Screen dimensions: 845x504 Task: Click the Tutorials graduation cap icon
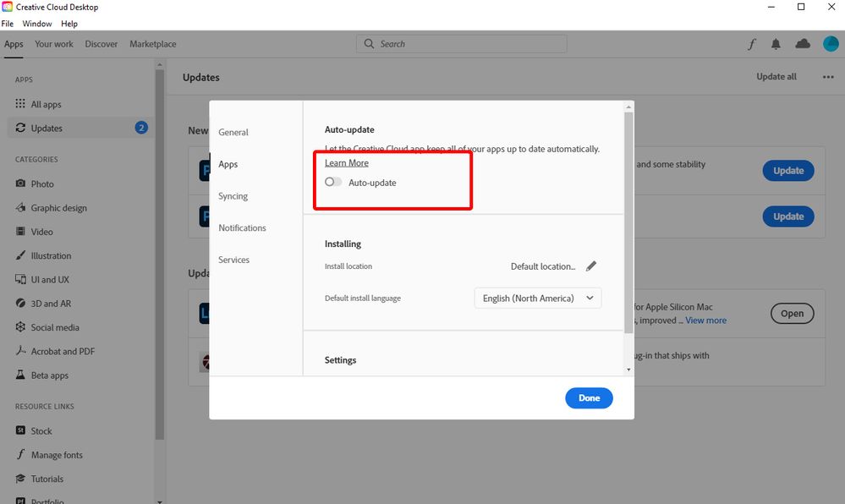click(20, 478)
